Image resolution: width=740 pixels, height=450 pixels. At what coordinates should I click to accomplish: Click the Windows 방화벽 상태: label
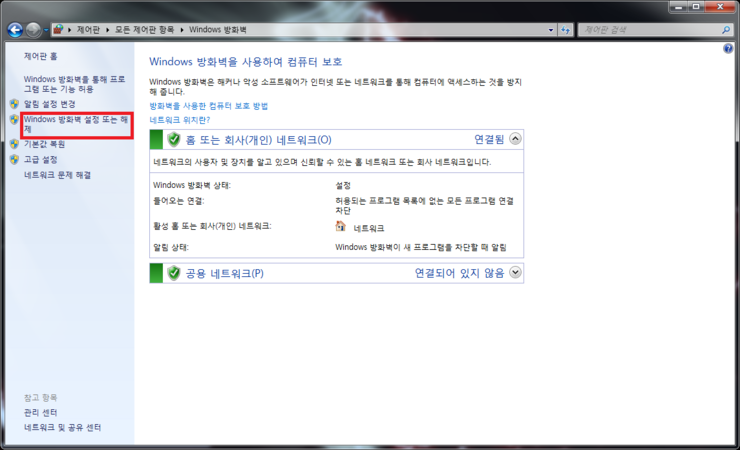pos(192,185)
